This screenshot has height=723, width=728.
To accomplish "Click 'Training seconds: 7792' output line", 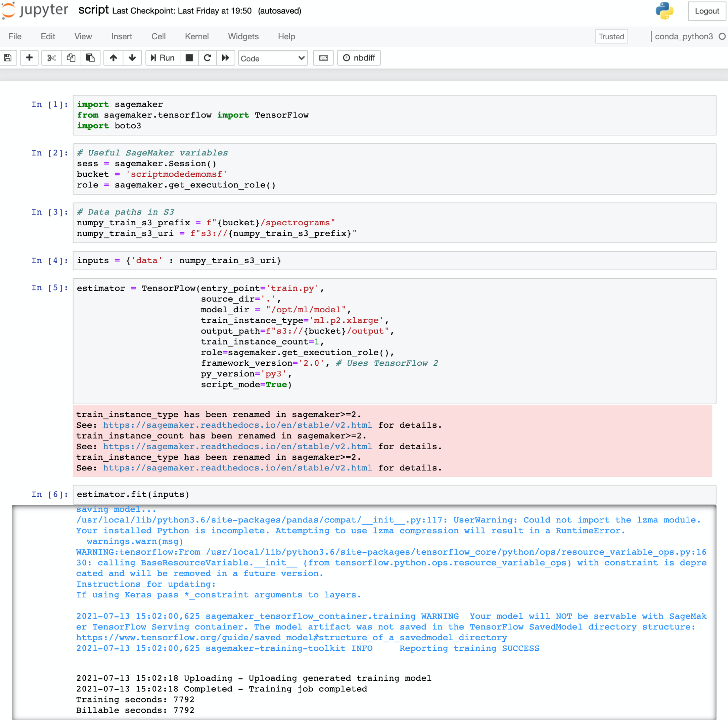I will 135,700.
